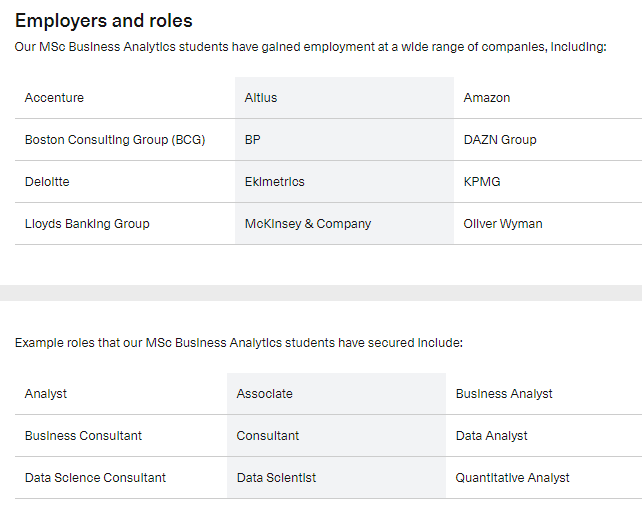Screen dimensions: 642x518
Task: Select the Business Analyst role
Action: 544,394
